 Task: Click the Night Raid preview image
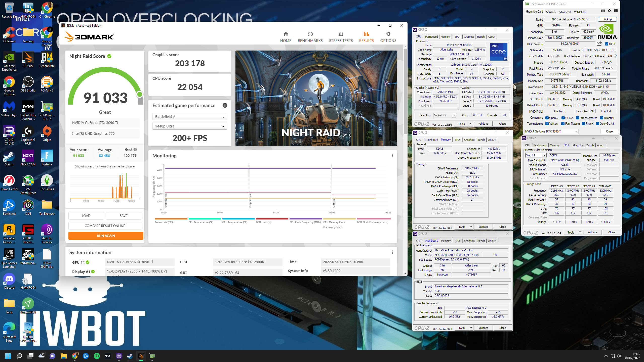pyautogui.click(x=316, y=98)
